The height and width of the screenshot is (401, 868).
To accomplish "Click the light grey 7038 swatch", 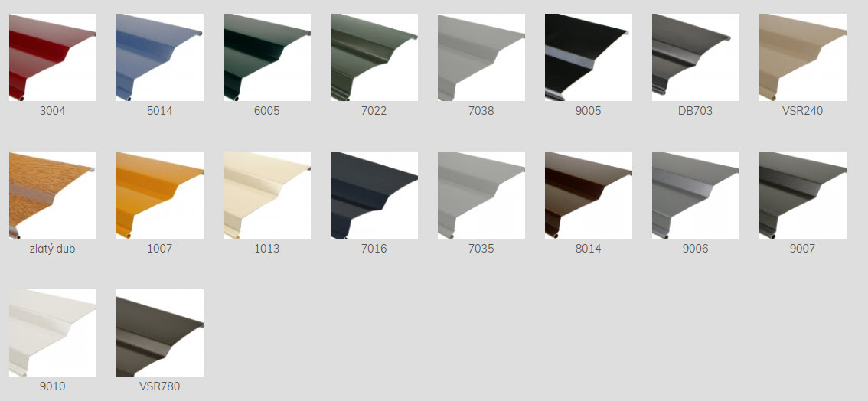I will pyautogui.click(x=481, y=57).
